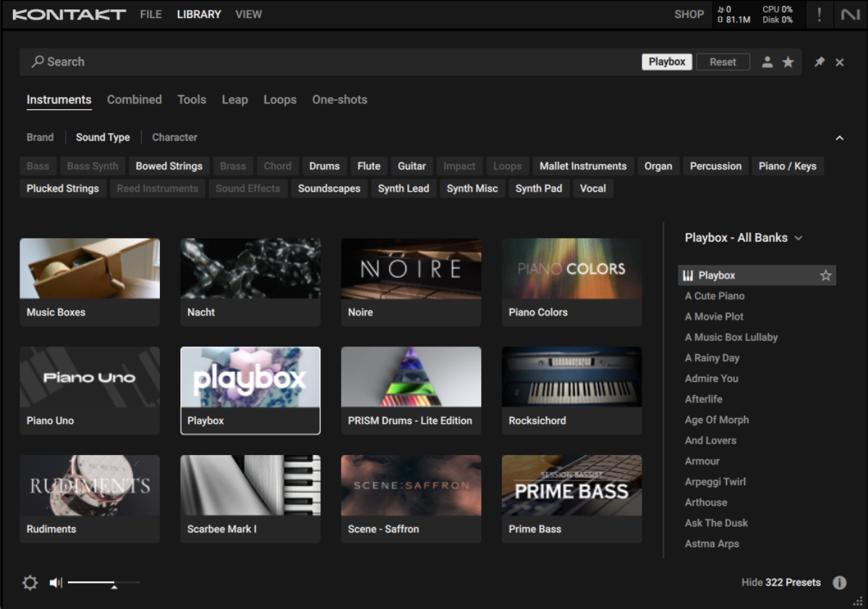The width and height of the screenshot is (868, 609).
Task: Switch to the Loops tab
Action: point(280,100)
